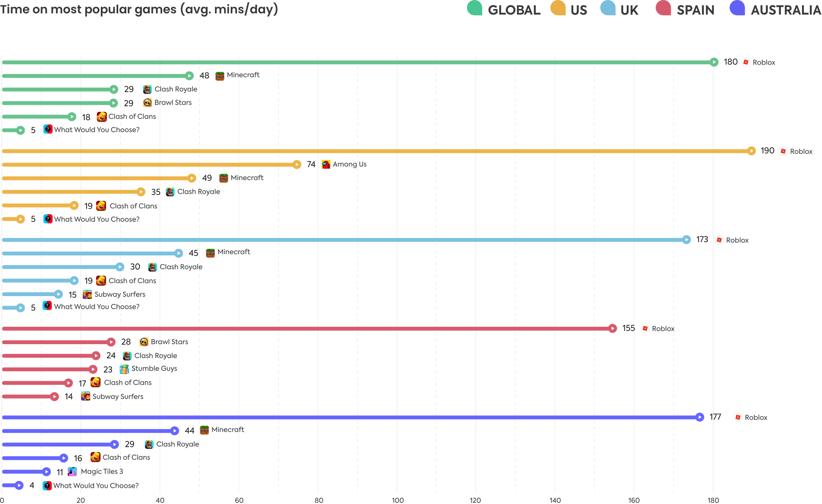This screenshot has height=504, width=822.
Task: Click the Stumble Guys game icon
Action: [124, 369]
